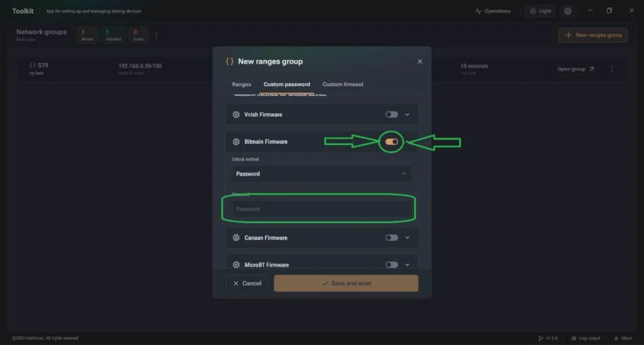Click the Toolkit app title

point(23,11)
